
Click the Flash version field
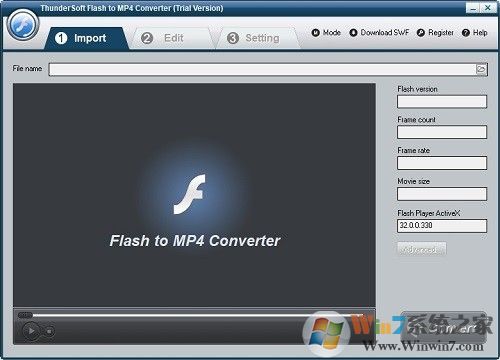coord(442,102)
